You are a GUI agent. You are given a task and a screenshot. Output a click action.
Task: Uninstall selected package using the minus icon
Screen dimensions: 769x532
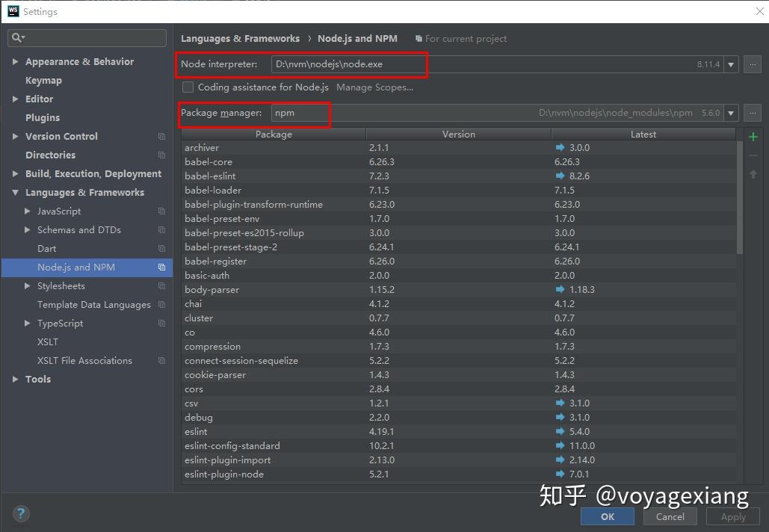tap(753, 155)
